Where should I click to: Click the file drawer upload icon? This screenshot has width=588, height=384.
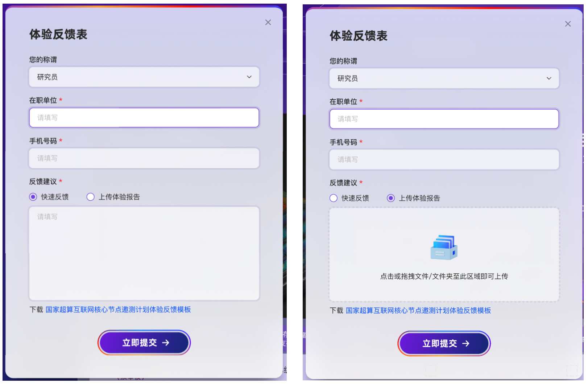444,248
